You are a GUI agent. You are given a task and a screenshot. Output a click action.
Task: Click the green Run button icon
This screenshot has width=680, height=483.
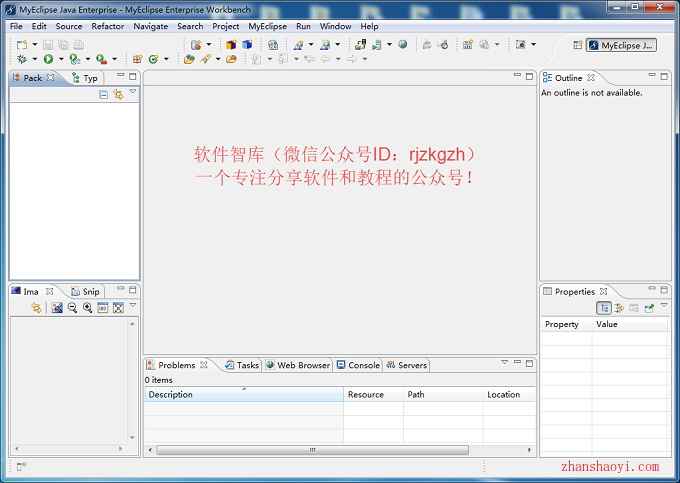click(x=48, y=59)
